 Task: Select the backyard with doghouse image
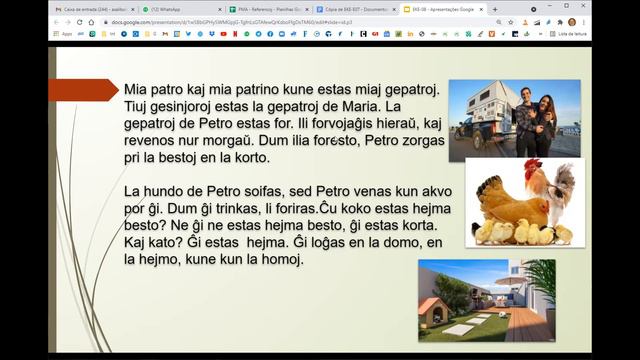(487, 300)
